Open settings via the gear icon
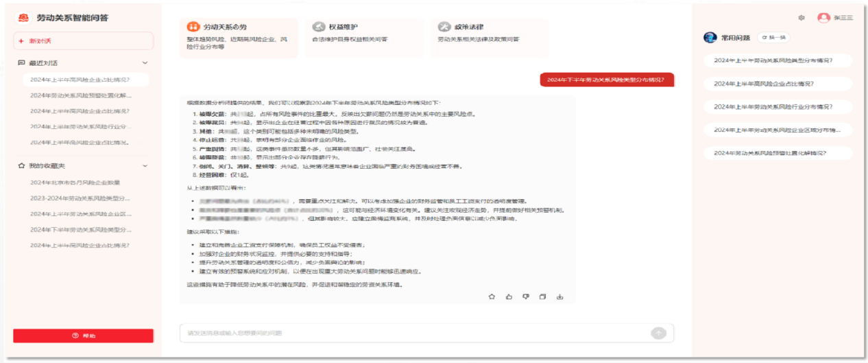868x363 pixels. [x=801, y=18]
